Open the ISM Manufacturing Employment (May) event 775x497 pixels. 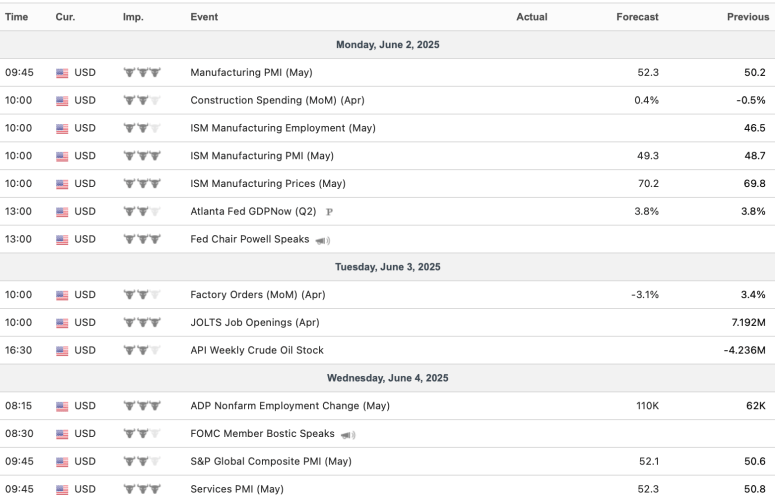tap(283, 128)
